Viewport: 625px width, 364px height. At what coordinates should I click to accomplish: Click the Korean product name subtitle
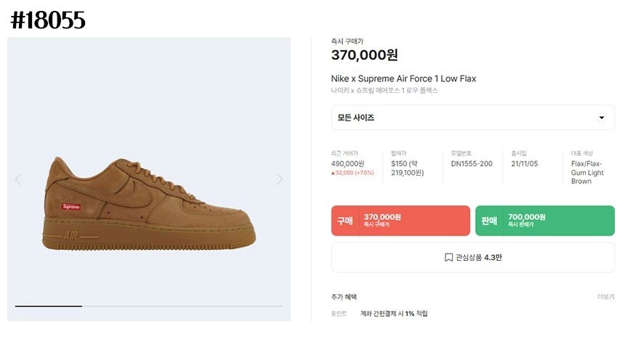384,91
